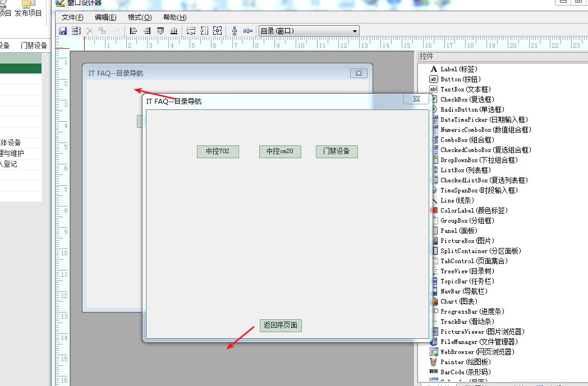Select NumericComboBox (数值组合框) in the control list
The height and width of the screenshot is (386, 588).
click(x=486, y=130)
